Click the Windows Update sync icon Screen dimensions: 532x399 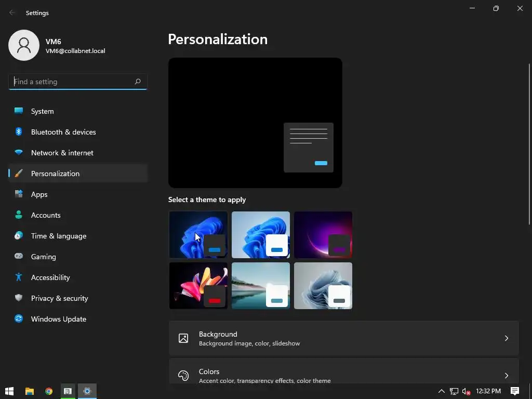(x=19, y=318)
